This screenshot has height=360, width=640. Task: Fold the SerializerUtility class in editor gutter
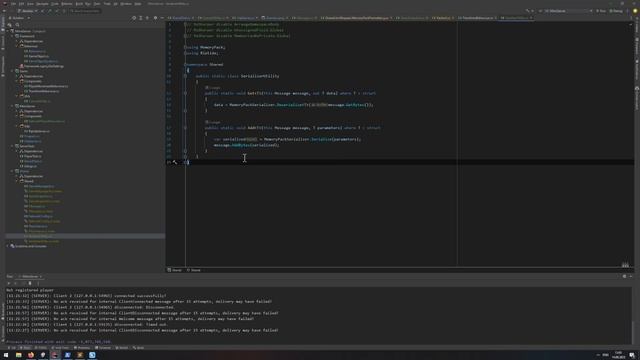(x=185, y=76)
